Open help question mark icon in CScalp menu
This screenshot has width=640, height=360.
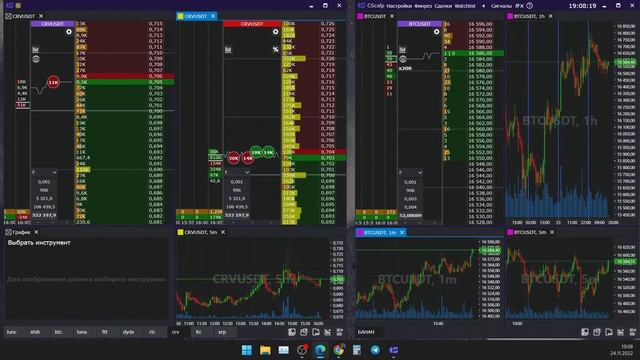[x=529, y=6]
